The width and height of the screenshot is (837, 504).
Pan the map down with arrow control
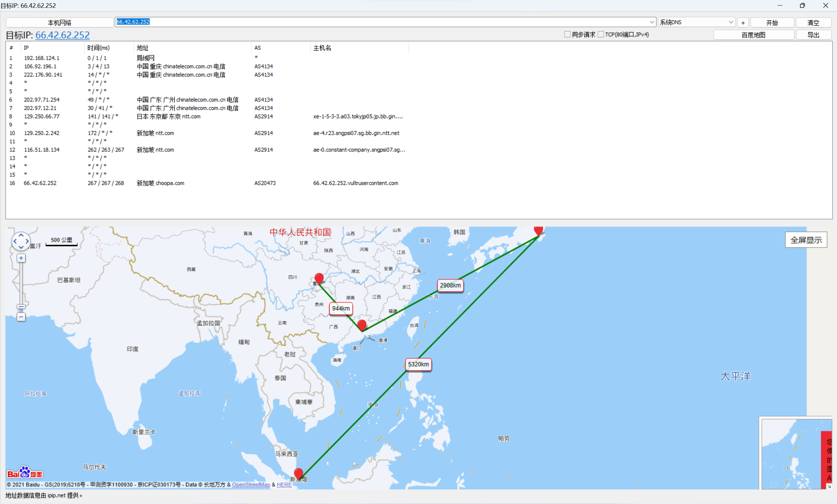pyautogui.click(x=21, y=247)
